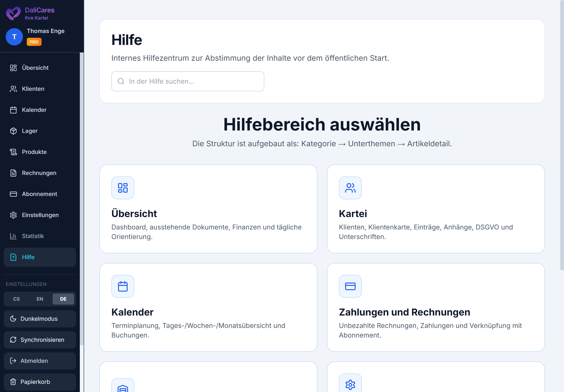Click the Abonnement card icon
The height and width of the screenshot is (392, 564).
point(14,194)
